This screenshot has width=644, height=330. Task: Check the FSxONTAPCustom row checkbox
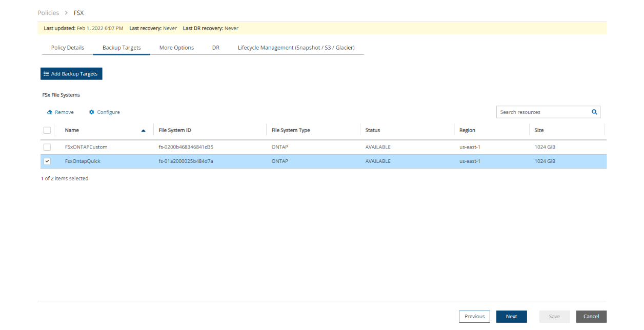point(47,147)
